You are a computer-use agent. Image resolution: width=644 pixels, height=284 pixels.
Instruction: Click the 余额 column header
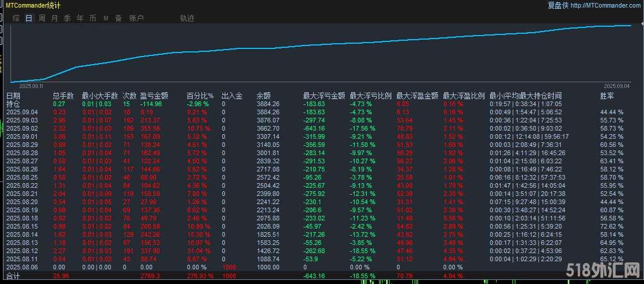point(263,96)
